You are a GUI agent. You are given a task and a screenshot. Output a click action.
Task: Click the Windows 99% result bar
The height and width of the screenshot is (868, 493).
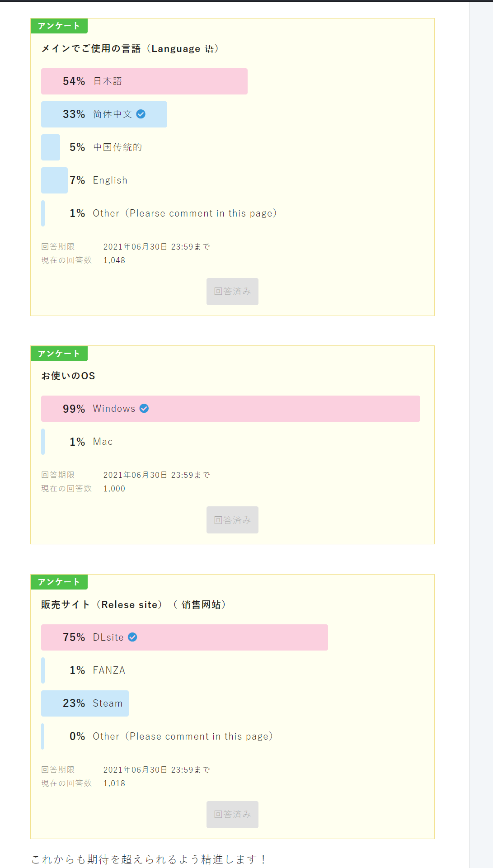(x=231, y=408)
